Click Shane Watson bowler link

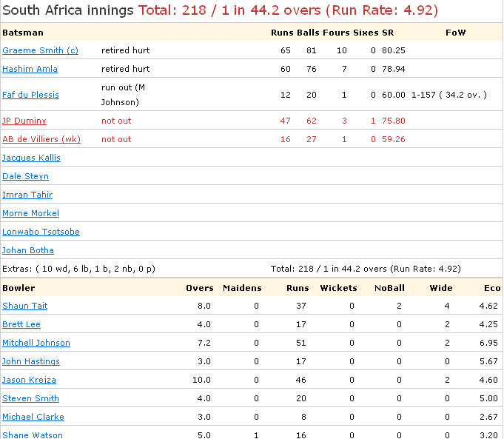[33, 435]
